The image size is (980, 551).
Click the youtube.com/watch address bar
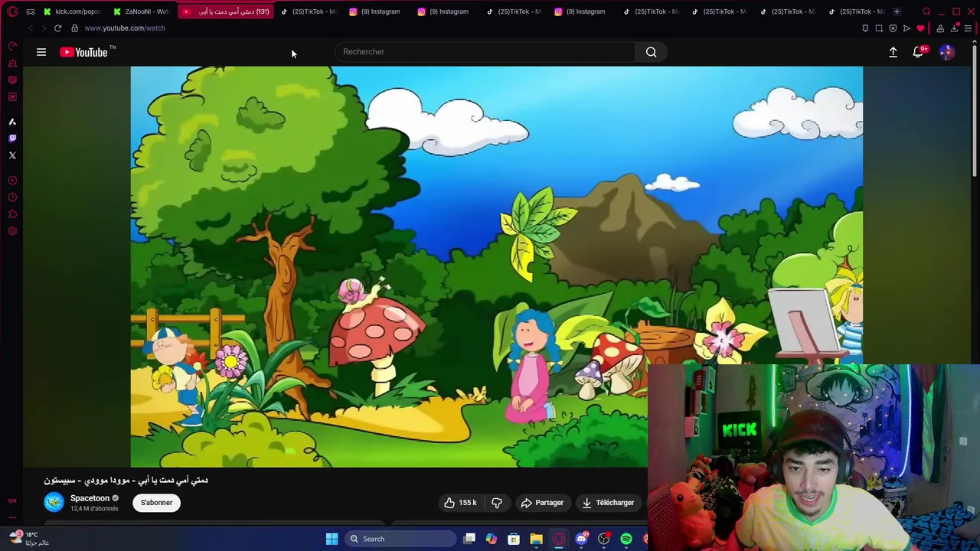tap(125, 28)
